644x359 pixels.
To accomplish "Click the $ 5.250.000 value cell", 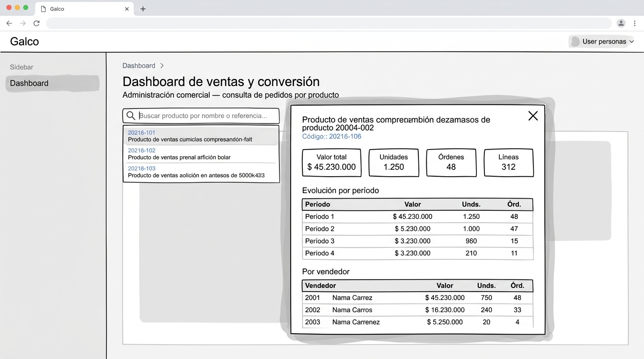I will pyautogui.click(x=445, y=322).
